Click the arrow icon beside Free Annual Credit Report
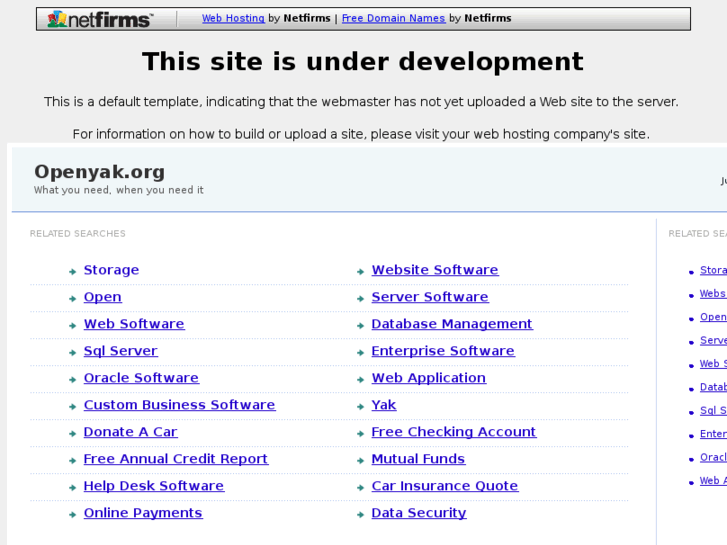Viewport: 727px width, 545px height. 72,460
